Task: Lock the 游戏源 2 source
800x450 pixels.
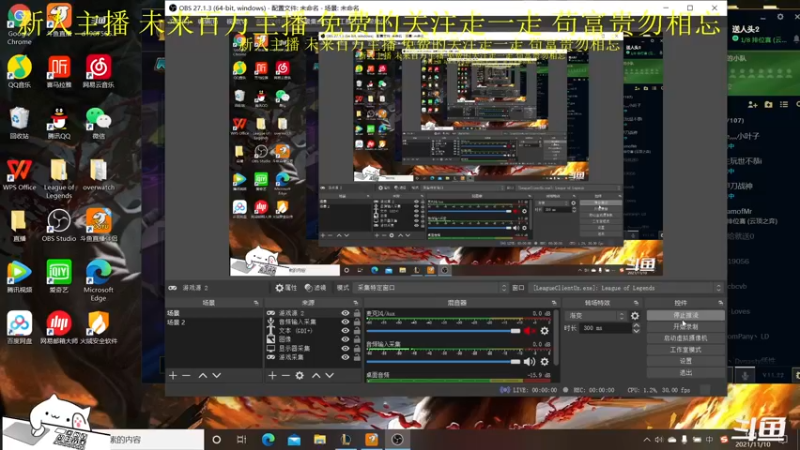Action: pos(357,313)
